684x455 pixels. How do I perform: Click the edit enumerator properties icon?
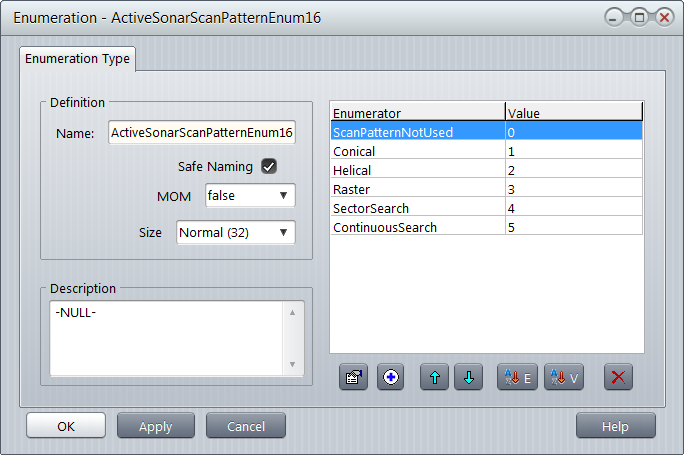(354, 378)
